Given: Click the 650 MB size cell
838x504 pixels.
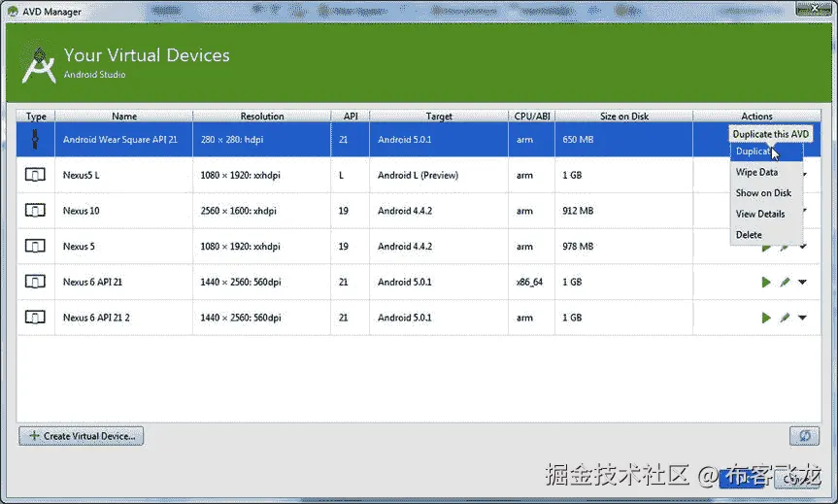Looking at the screenshot, I should pyautogui.click(x=624, y=140).
